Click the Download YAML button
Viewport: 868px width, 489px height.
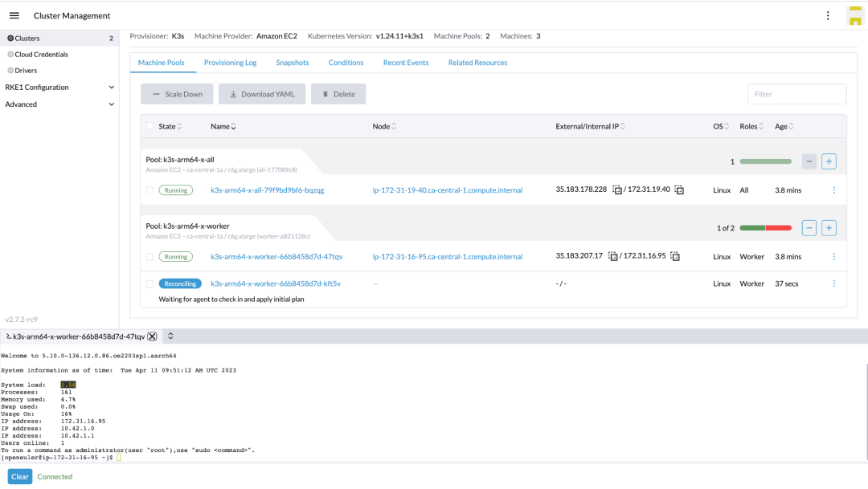pyautogui.click(x=261, y=94)
